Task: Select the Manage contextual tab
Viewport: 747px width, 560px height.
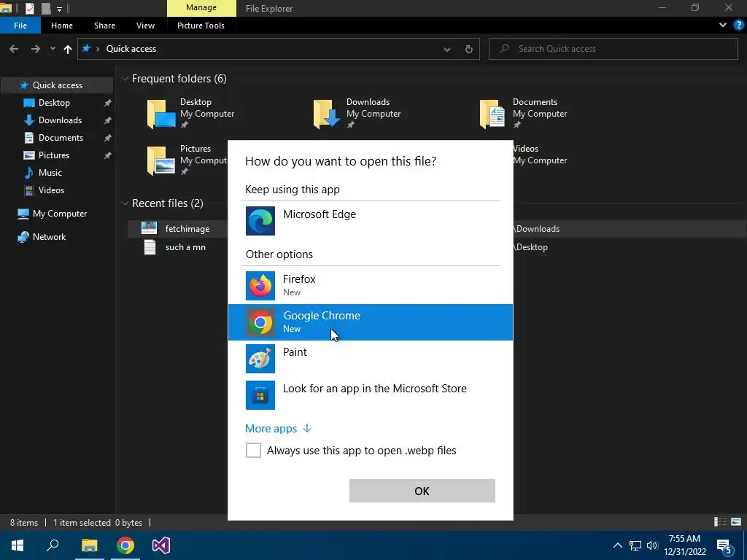Action: (x=201, y=7)
